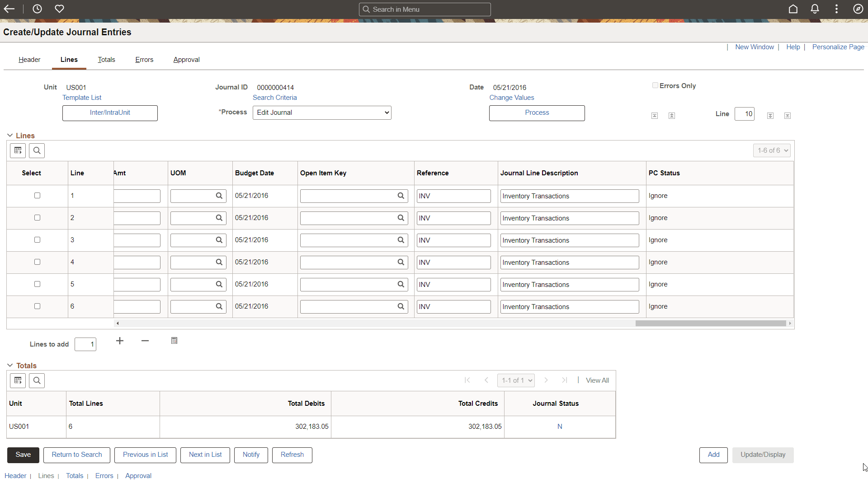Screen dimensions: 868x488
Task: Click Lines grid horizontal scrollbar thumb
Action: pyautogui.click(x=711, y=323)
